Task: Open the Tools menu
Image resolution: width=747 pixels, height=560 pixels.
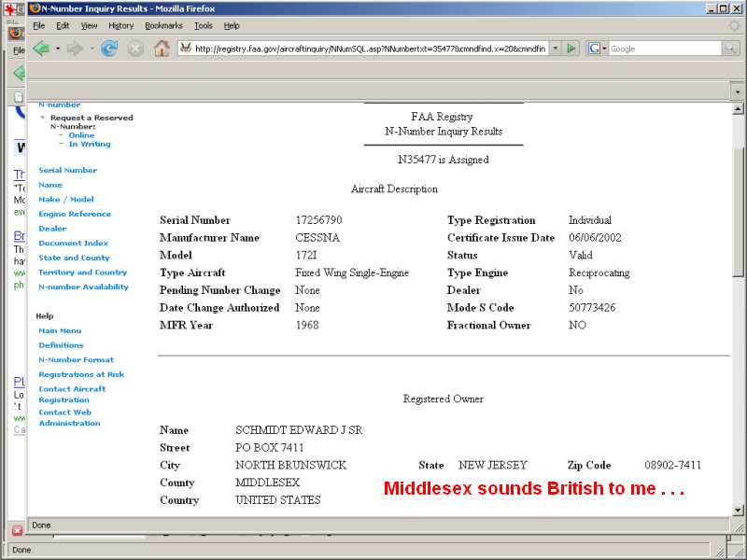Action: 204,26
